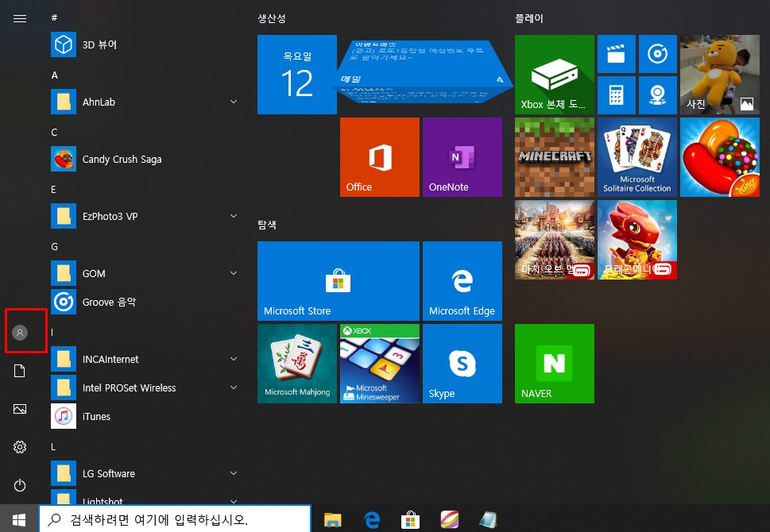
Task: Open the Microsoft Edge tile
Action: 462,281
